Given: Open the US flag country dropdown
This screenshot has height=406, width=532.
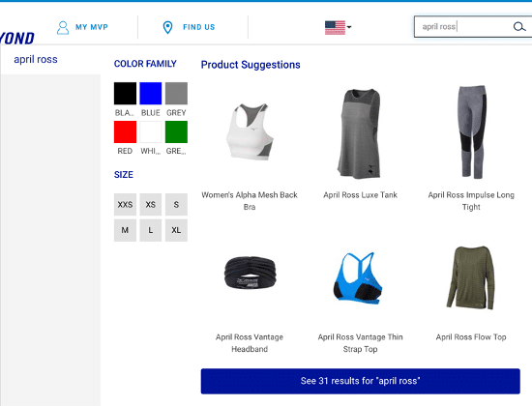Looking at the screenshot, I should pyautogui.click(x=338, y=27).
